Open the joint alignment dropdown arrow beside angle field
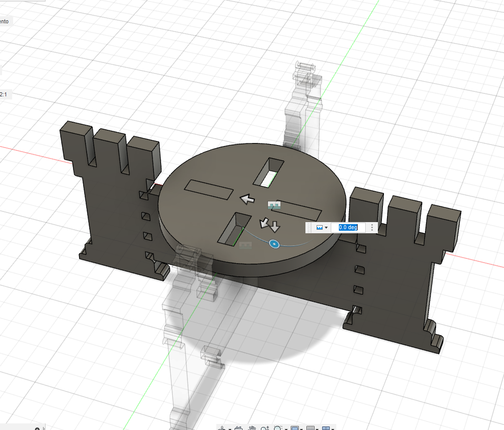Image resolution: width=504 pixels, height=430 pixels. click(326, 228)
